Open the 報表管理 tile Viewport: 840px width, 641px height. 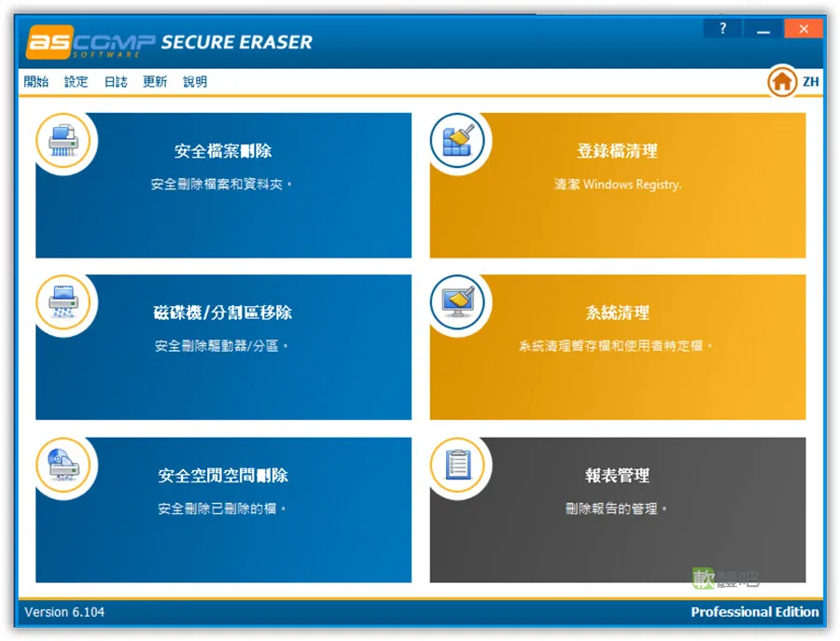click(x=618, y=509)
